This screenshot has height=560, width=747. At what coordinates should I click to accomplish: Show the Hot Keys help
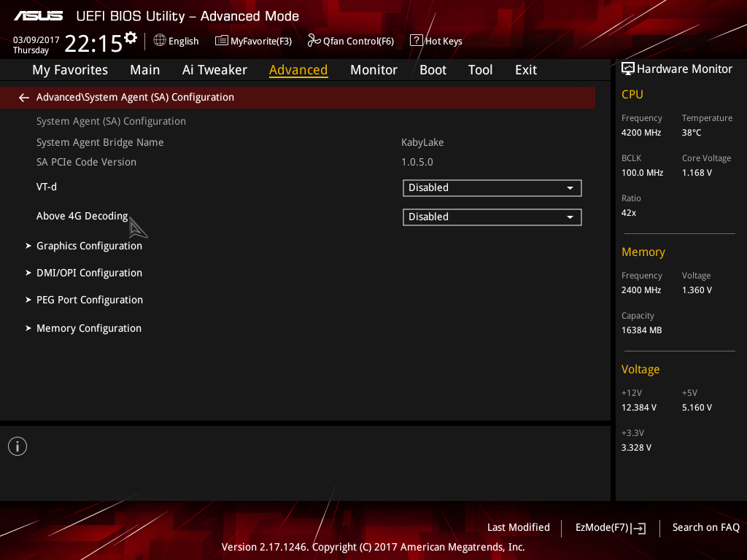436,41
